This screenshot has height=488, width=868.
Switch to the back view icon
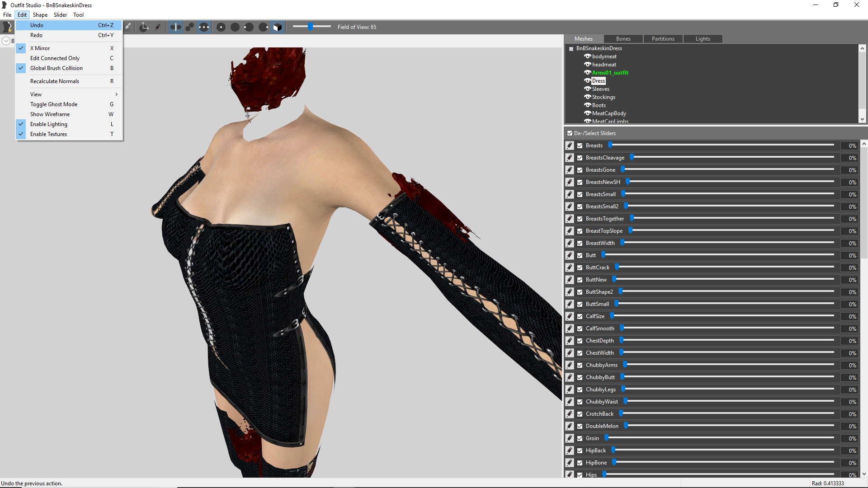point(235,27)
